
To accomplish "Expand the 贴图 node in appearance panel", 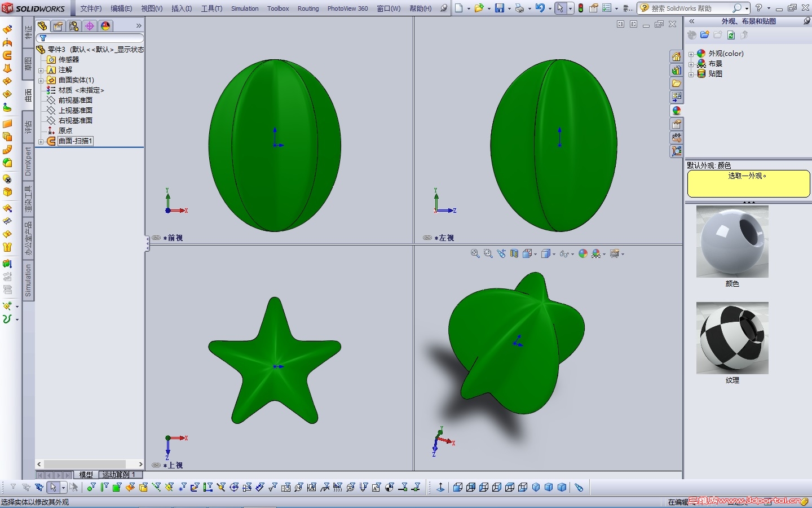I will click(691, 74).
